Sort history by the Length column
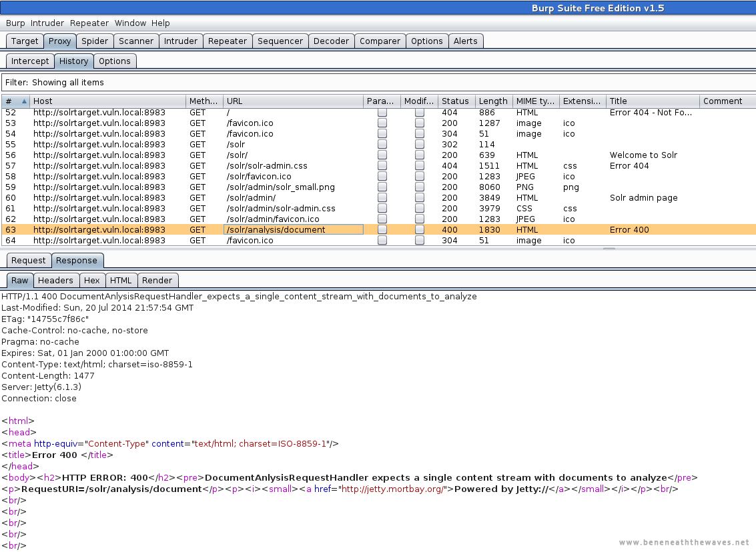 coord(493,101)
